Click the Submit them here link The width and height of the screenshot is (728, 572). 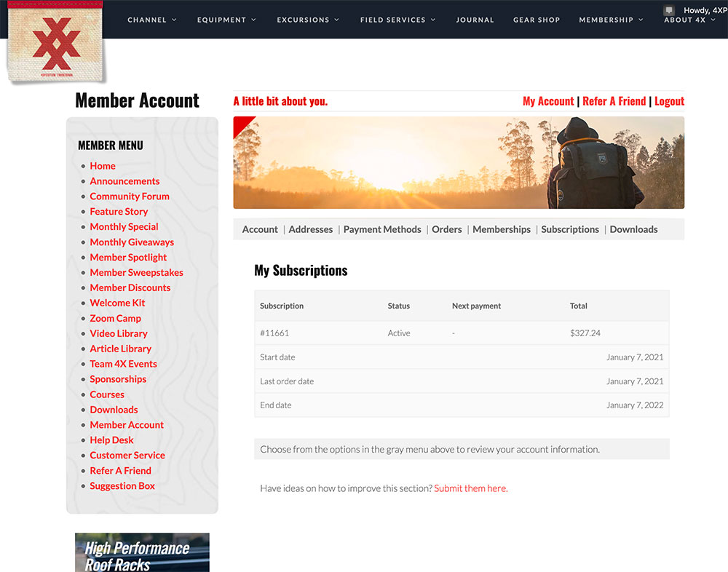pyautogui.click(x=471, y=488)
